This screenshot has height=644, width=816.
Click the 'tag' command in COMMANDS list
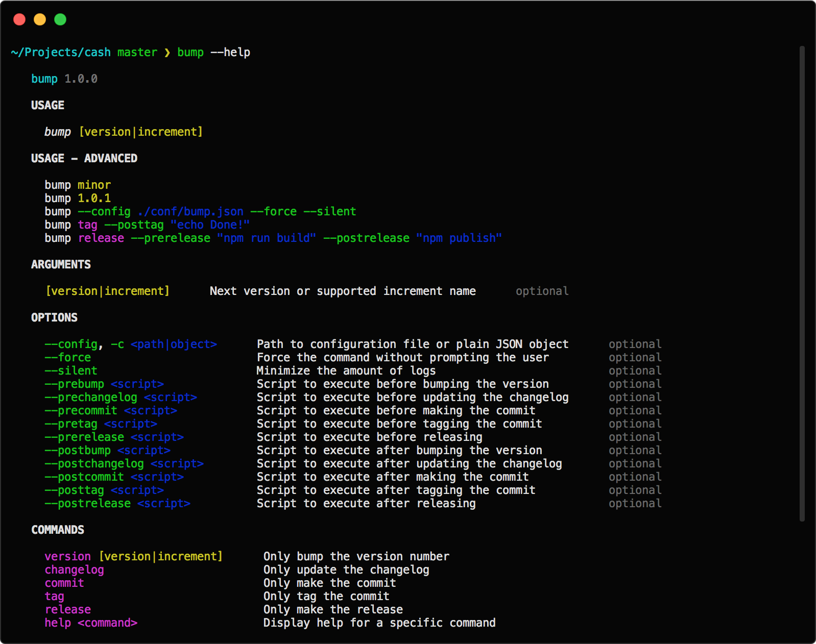point(54,596)
